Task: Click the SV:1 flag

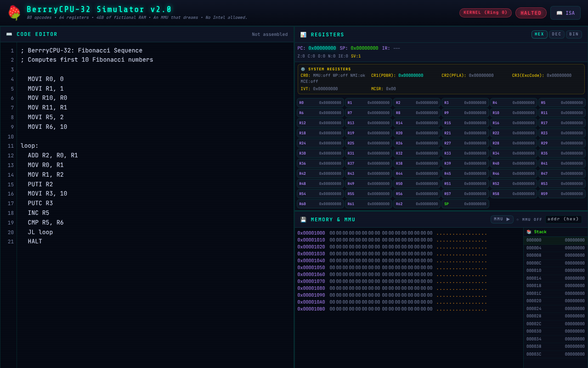Action: click(x=356, y=56)
